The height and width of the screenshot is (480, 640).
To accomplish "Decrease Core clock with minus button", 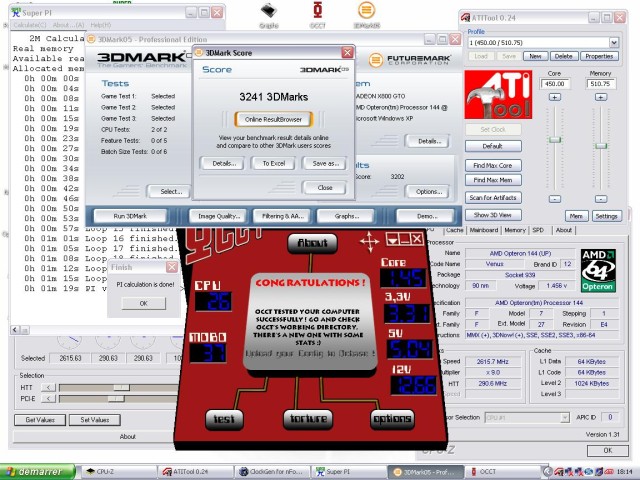I will [x=555, y=199].
